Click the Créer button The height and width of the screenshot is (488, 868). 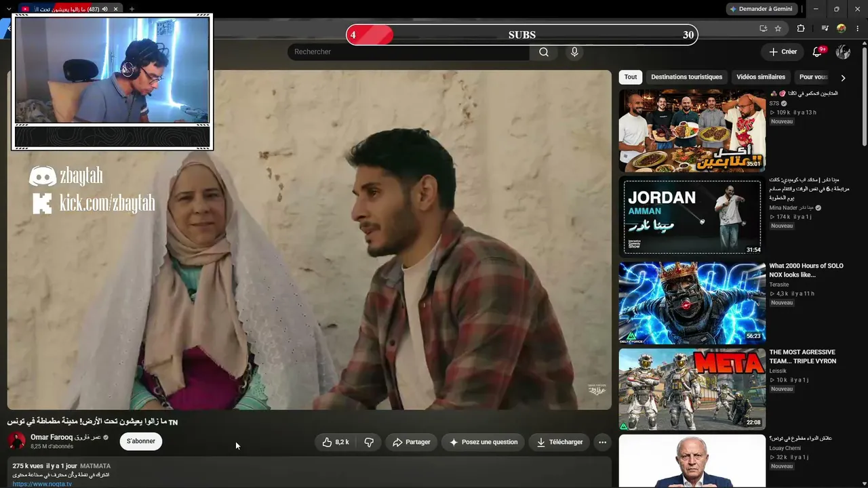(783, 52)
